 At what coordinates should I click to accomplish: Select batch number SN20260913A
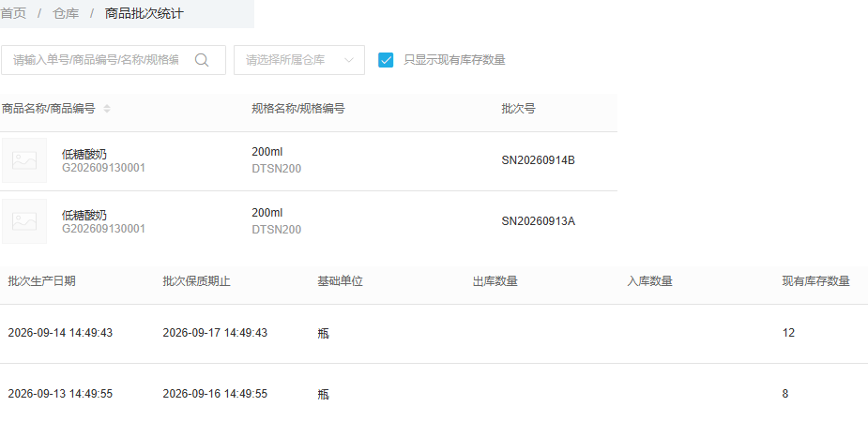538,221
